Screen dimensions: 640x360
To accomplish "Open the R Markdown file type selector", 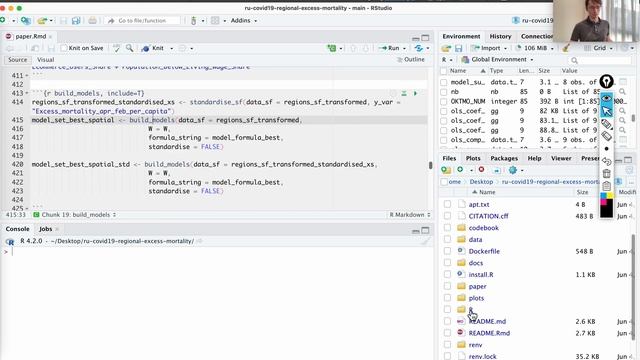I will click(409, 215).
